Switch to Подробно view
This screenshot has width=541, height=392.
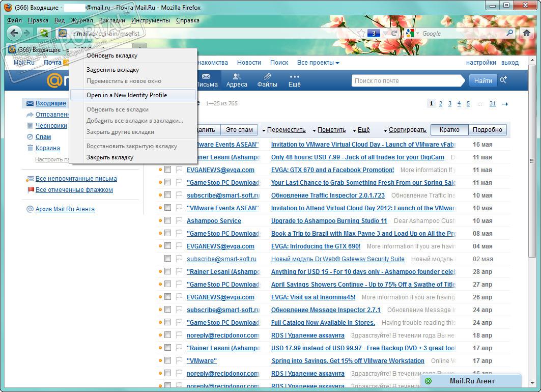click(x=487, y=130)
